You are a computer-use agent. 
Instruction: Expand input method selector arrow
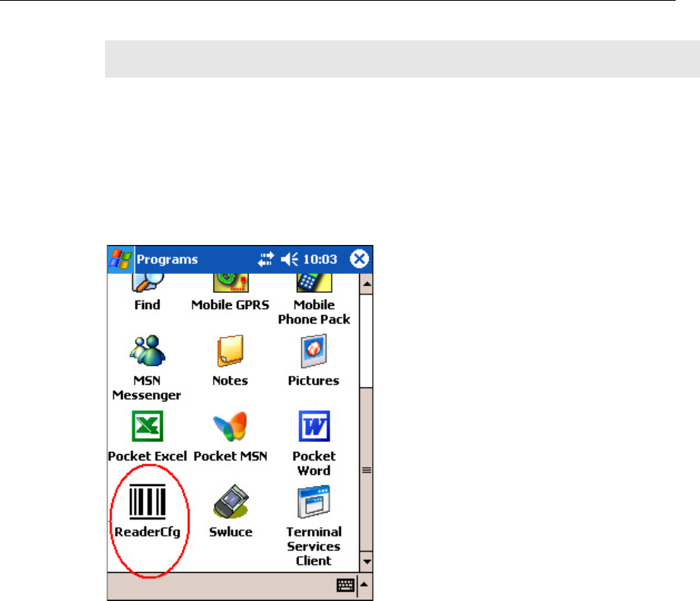(x=364, y=585)
